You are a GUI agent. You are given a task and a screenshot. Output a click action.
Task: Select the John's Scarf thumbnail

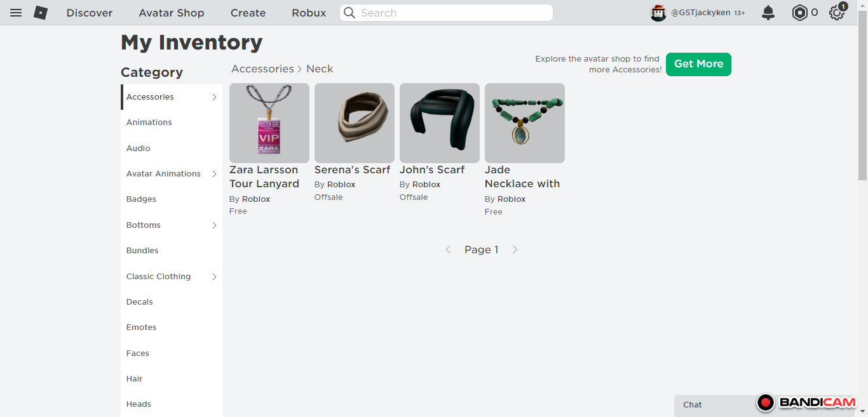439,123
